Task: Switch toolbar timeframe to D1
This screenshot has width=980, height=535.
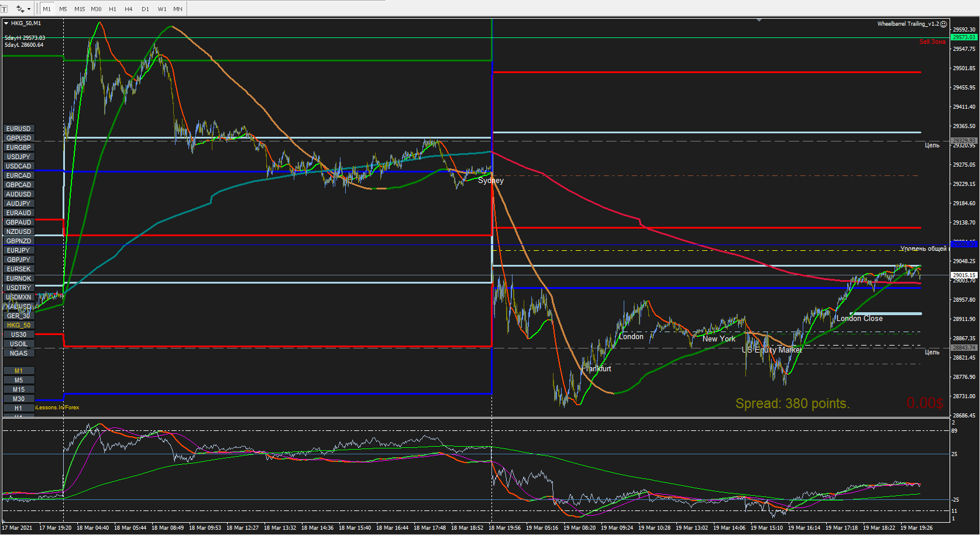Action: pyautogui.click(x=145, y=9)
